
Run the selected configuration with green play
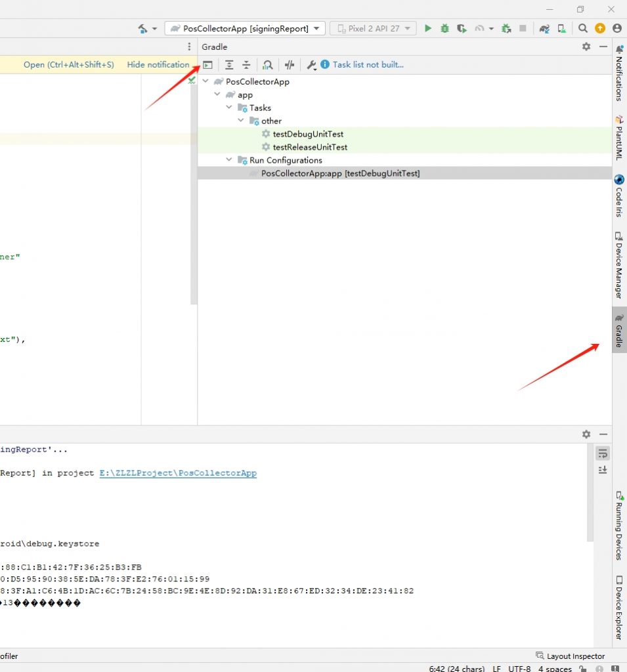coord(427,28)
